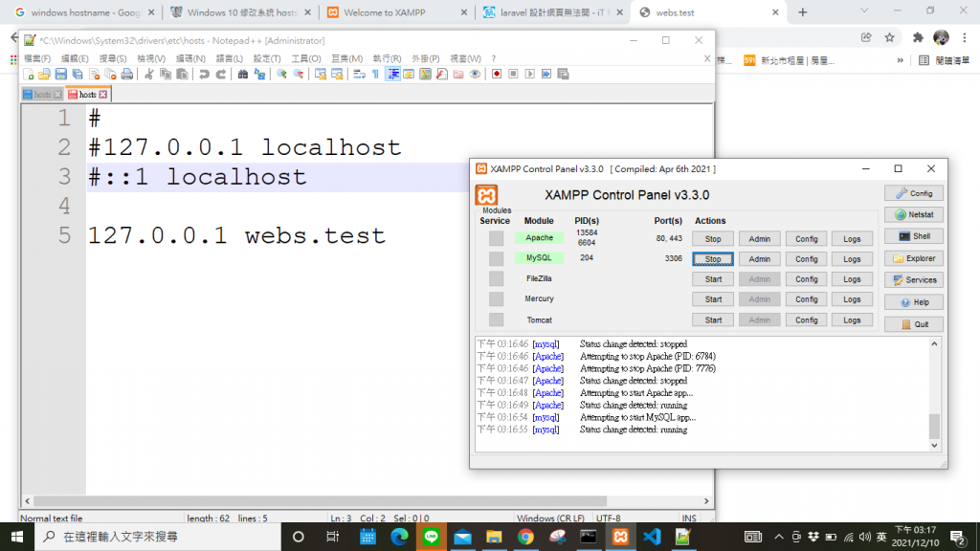Open Chrome's three-dot menu

(965, 37)
